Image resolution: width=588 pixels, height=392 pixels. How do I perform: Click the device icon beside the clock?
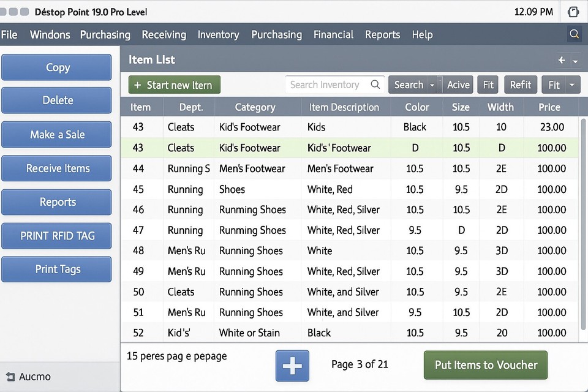pos(573,11)
